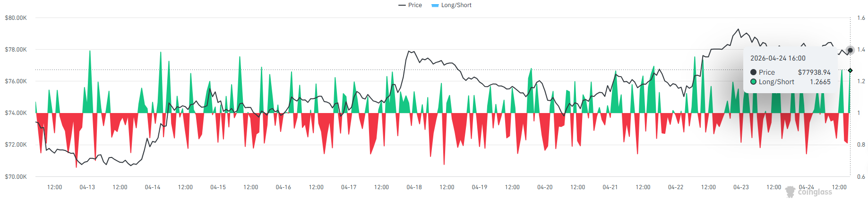Select the 04-23 date axis label

(741, 187)
